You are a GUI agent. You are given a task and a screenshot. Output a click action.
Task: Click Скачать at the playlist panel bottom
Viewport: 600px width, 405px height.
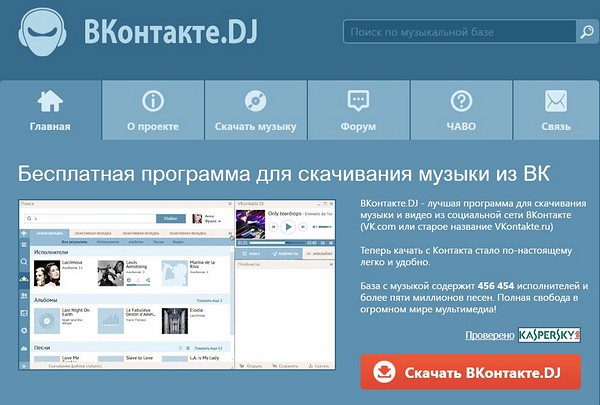point(319,366)
